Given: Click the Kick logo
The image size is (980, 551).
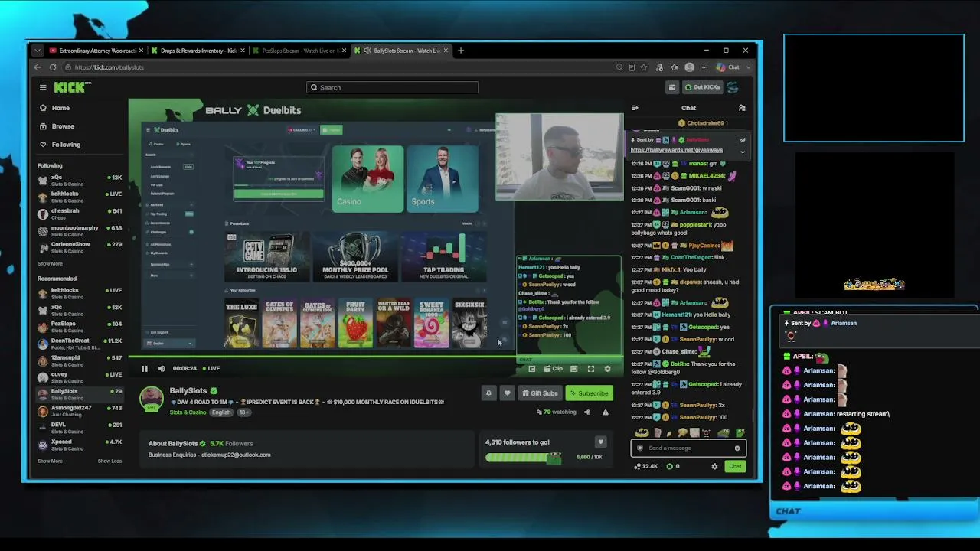Looking at the screenshot, I should 73,87.
